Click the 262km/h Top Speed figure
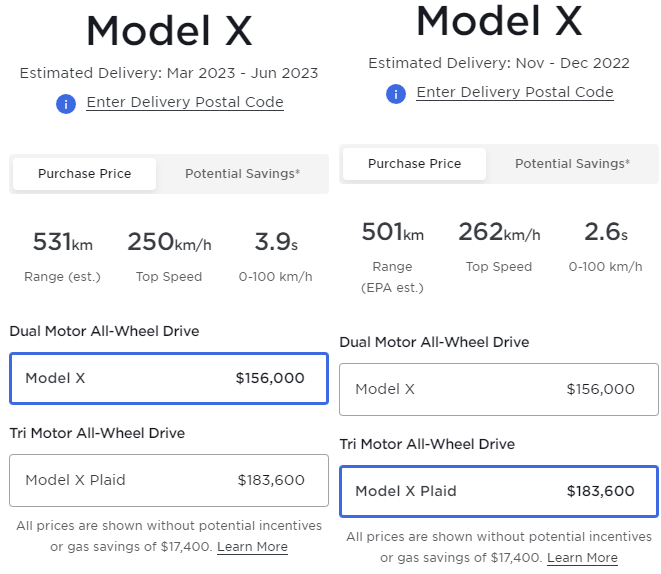This screenshot has height=574, width=661. point(499,233)
